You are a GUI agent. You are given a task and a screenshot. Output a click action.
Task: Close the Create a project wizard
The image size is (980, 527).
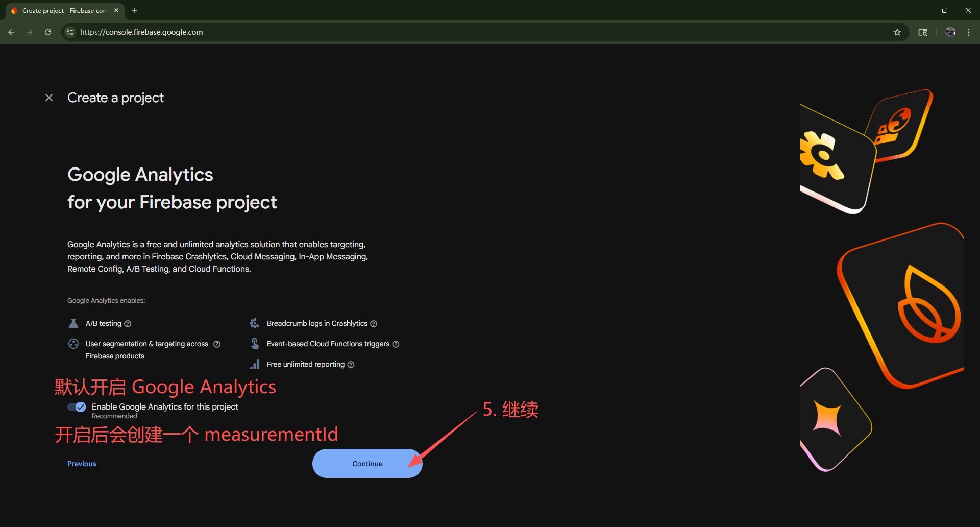[49, 98]
